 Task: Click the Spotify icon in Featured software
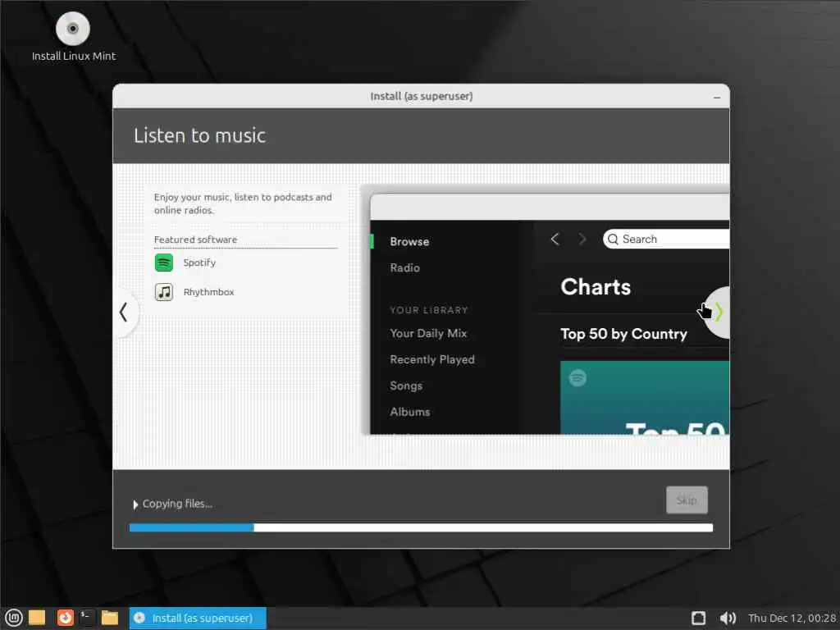[x=164, y=262]
